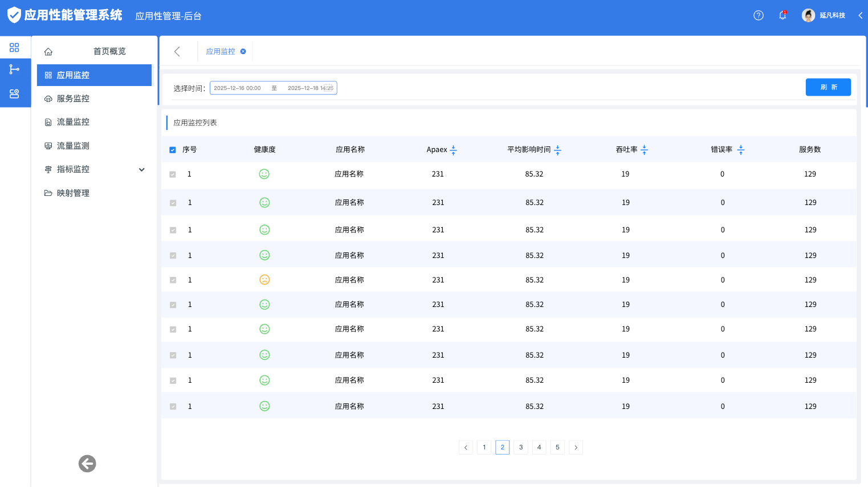Go to page 3 in pagination
This screenshot has height=487, width=868.
[x=521, y=447]
